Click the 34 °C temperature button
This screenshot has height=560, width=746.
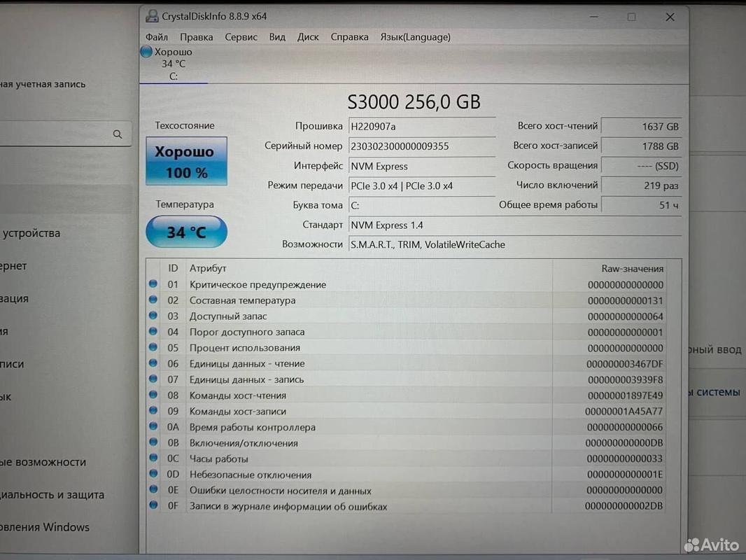(x=186, y=232)
